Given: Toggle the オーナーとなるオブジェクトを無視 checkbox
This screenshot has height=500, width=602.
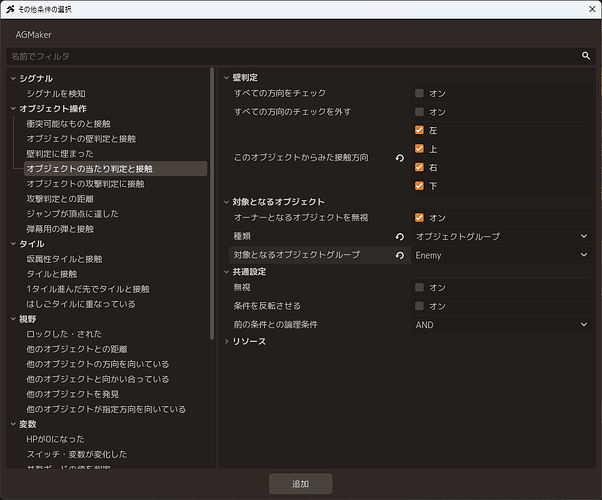Looking at the screenshot, I should [419, 218].
